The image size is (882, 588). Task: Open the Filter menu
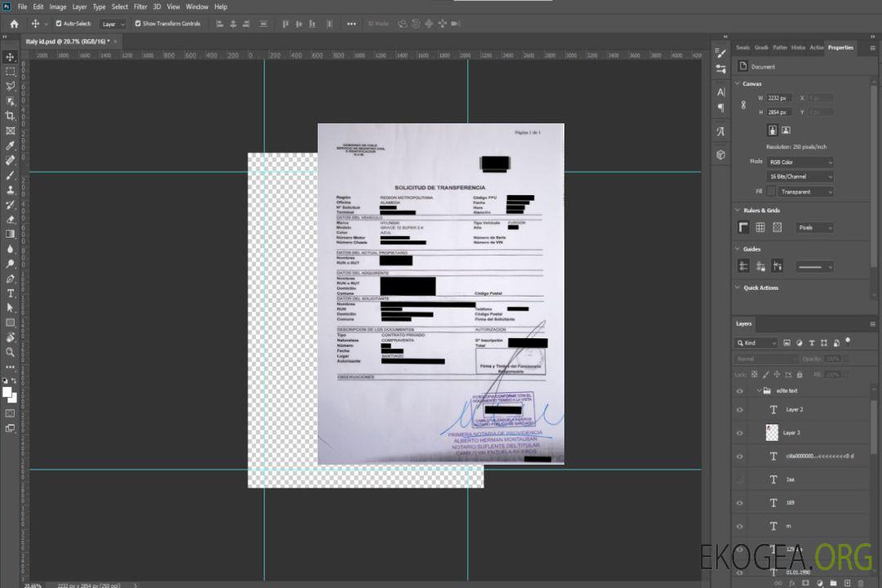click(140, 7)
